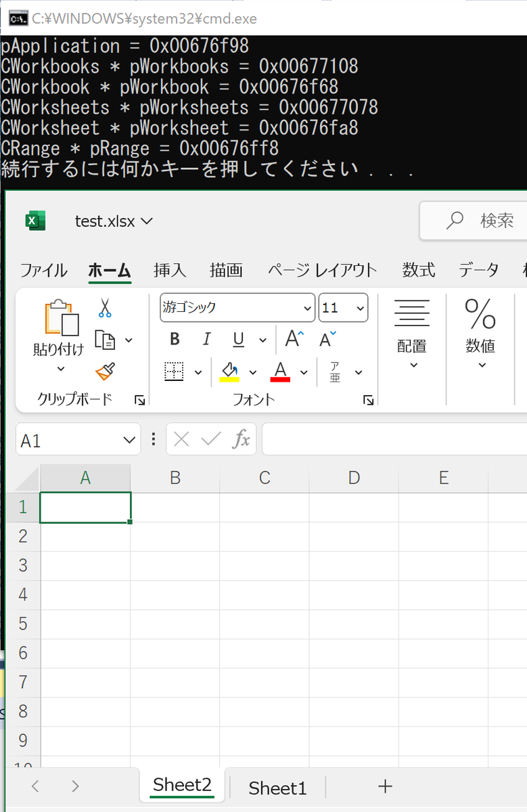Click the formula bar input field
Screen dimensions: 527x812
click(394, 440)
